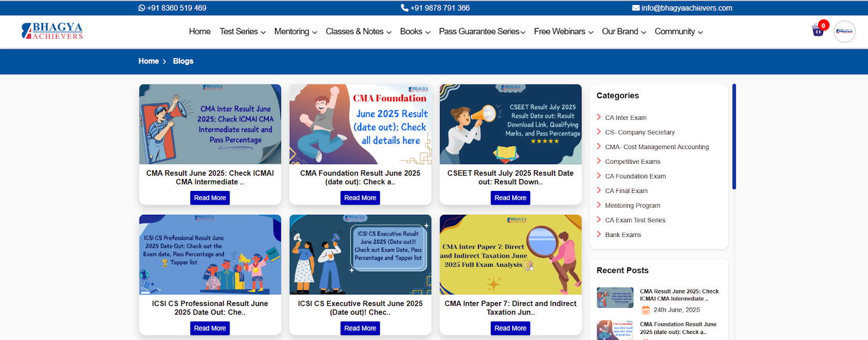The image size is (868, 340).
Task: Expand the Mentoring dropdown menu
Action: coord(296,31)
